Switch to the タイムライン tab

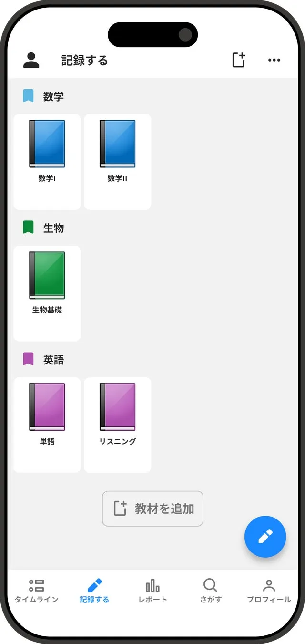coord(36,591)
